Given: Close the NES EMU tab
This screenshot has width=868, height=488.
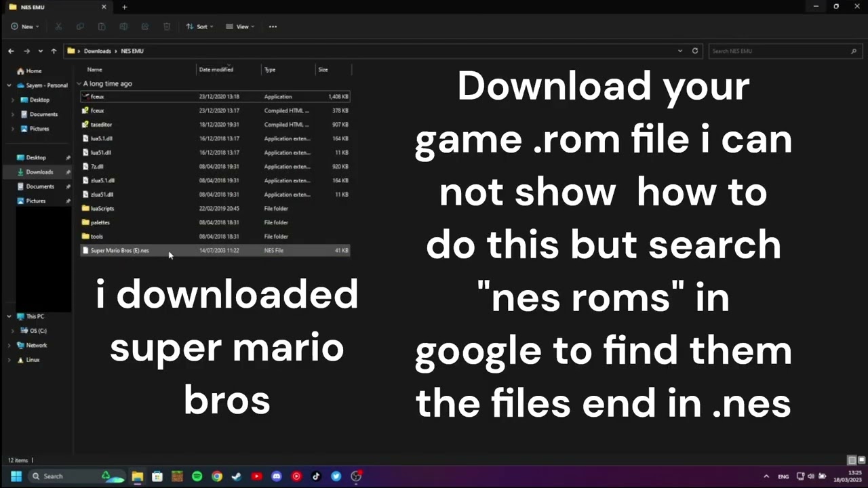Looking at the screenshot, I should tap(104, 7).
